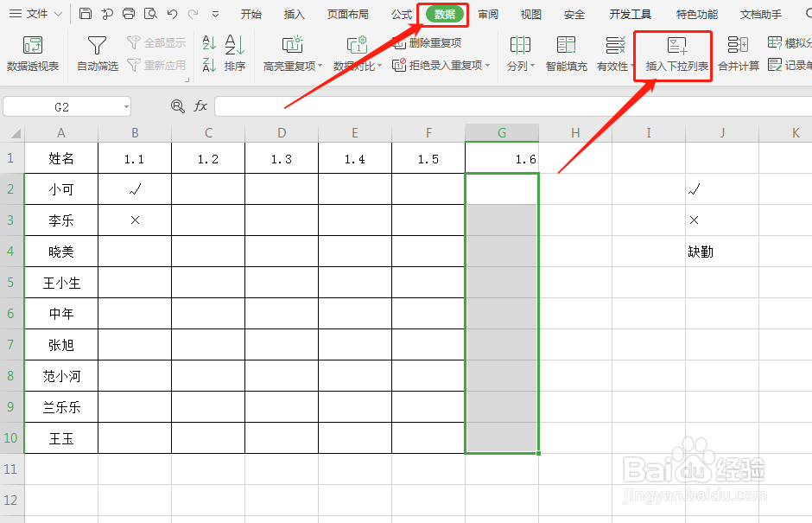Expand the 拒绝录入重复项 dropdown arrow
This screenshot has width=812, height=523.
pos(487,66)
